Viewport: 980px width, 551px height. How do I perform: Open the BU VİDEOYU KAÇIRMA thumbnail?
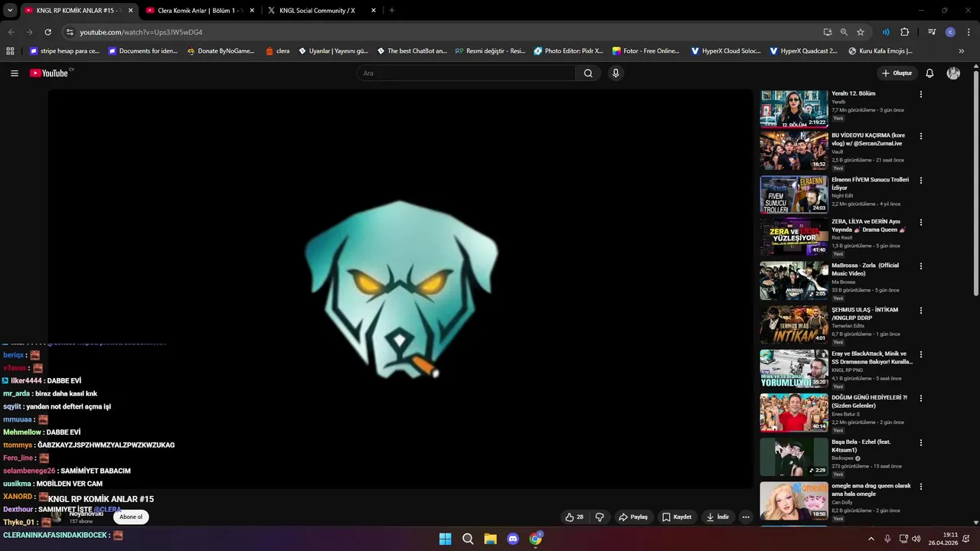[x=794, y=151]
